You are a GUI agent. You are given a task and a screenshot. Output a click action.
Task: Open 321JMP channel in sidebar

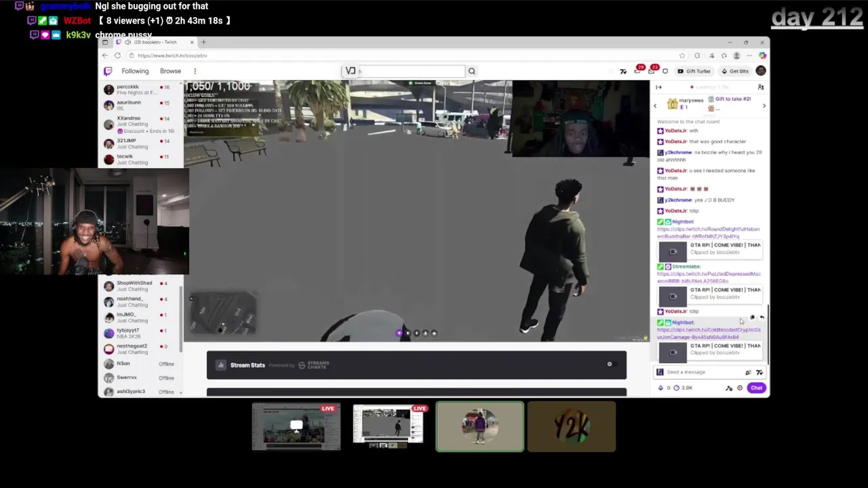coord(140,143)
